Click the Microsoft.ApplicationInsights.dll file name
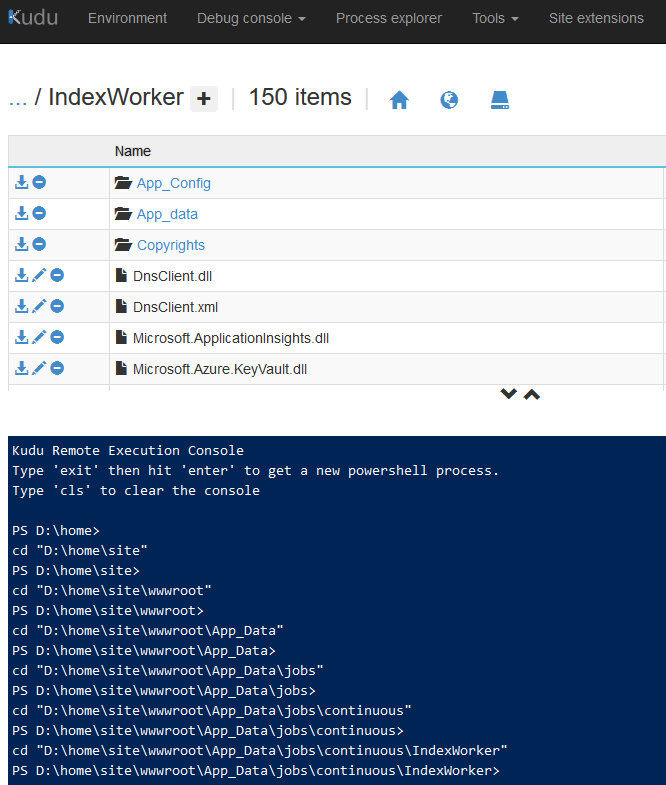666x785 pixels. point(231,338)
